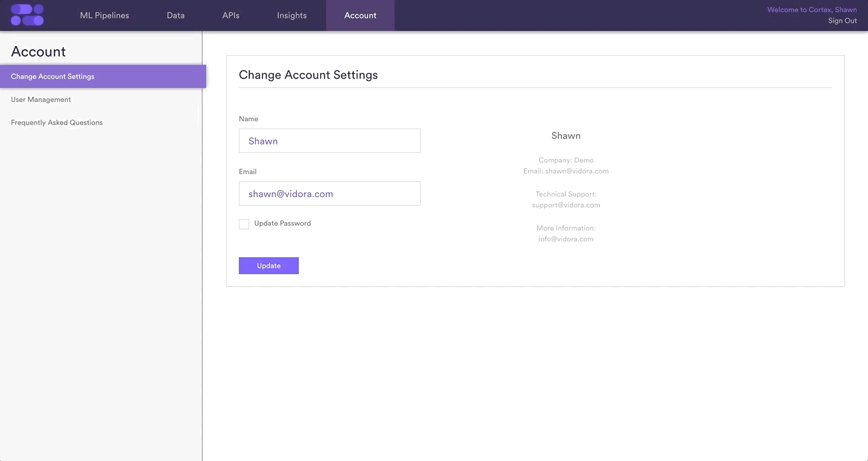Image resolution: width=868 pixels, height=461 pixels.
Task: Click the 'Shawn' name in info panel
Action: (x=566, y=136)
